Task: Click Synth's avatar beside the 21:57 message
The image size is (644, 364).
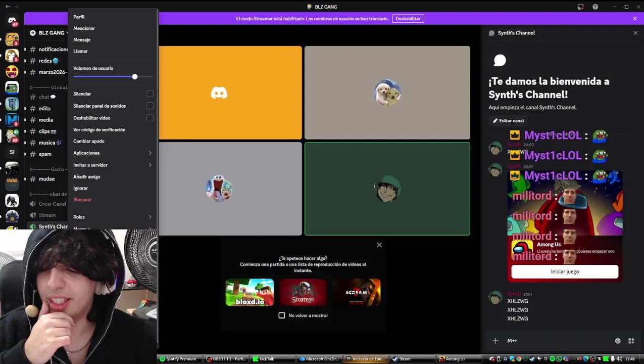Action: point(495,298)
